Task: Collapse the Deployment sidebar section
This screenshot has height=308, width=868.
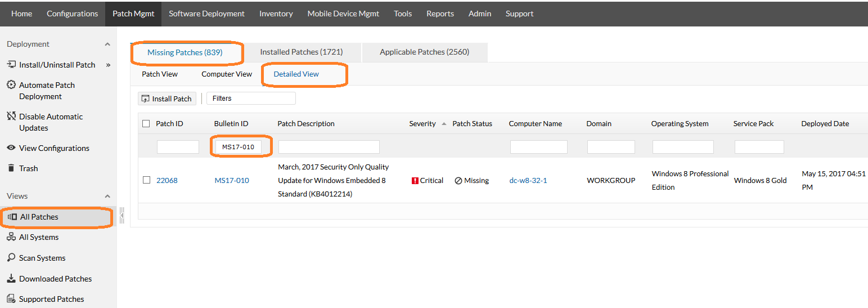Action: click(107, 44)
